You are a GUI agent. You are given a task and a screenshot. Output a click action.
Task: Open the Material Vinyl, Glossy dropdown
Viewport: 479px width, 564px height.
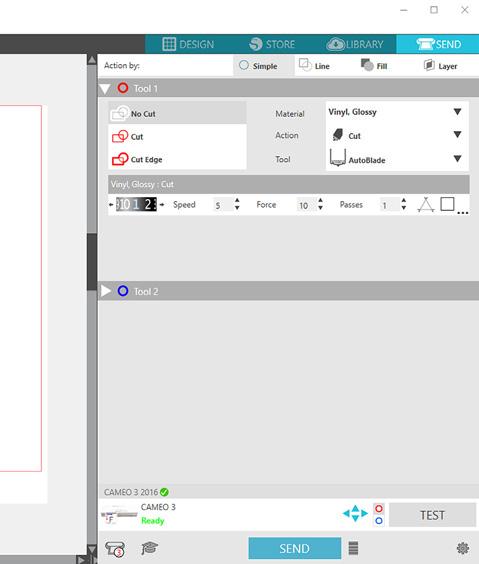click(x=397, y=112)
